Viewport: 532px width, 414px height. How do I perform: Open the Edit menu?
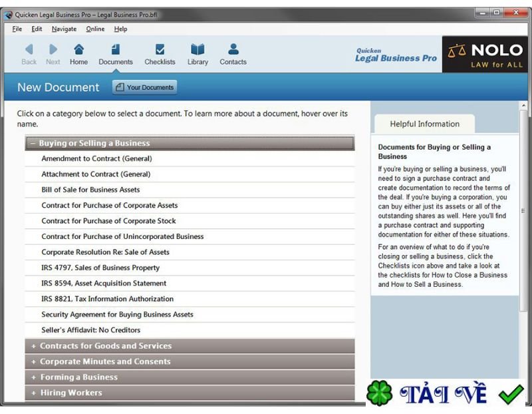[37, 29]
